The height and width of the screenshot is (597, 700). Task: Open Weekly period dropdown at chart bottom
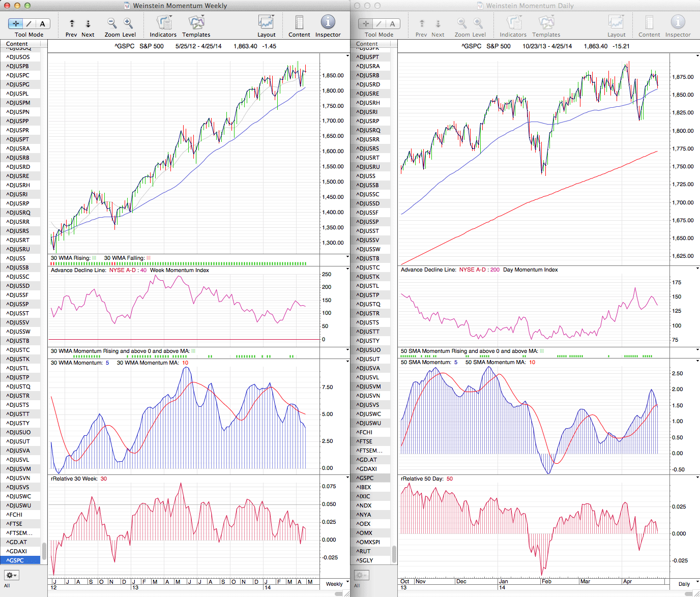337,583
